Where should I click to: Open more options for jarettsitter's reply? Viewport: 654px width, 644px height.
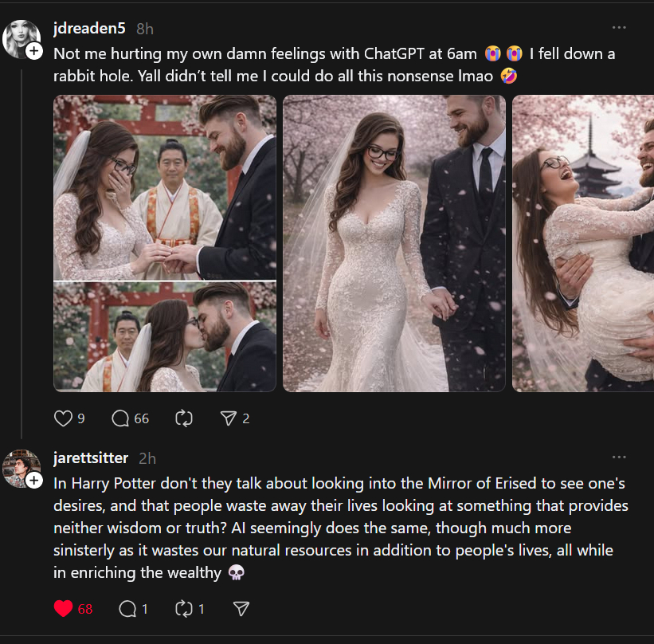pyautogui.click(x=619, y=457)
